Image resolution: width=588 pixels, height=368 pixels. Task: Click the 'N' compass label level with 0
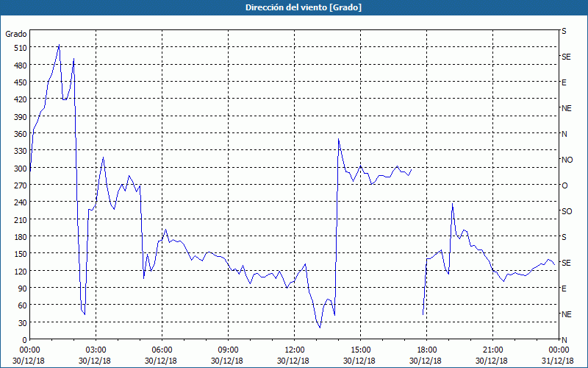[564, 340]
